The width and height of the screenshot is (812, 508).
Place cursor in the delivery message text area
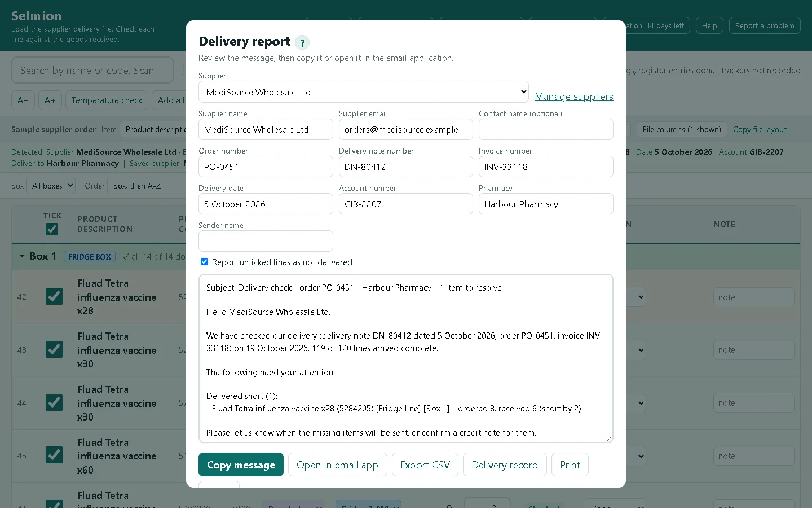[x=406, y=358]
